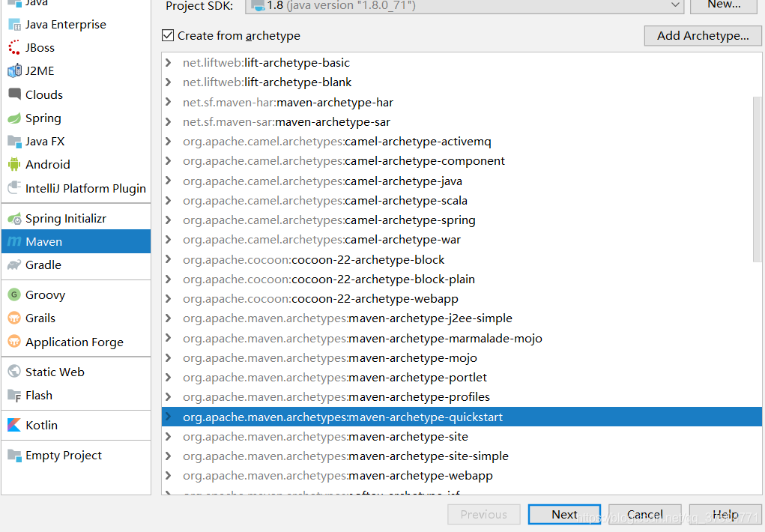Select the IntelliJ Platform Plugin icon
The width and height of the screenshot is (765, 532).
point(15,188)
